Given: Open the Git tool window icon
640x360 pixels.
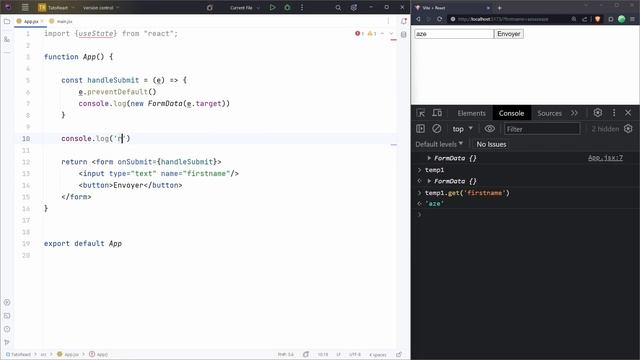Looking at the screenshot, I should pos(7,342).
